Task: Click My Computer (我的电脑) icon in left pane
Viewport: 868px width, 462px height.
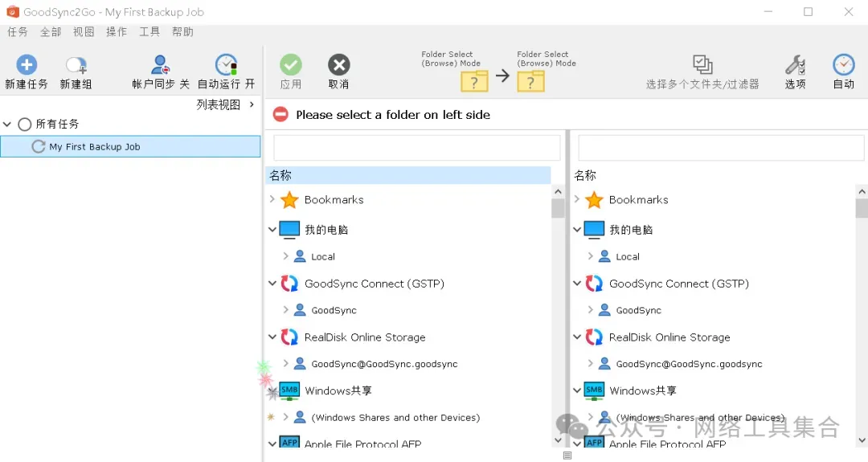Action: 289,230
